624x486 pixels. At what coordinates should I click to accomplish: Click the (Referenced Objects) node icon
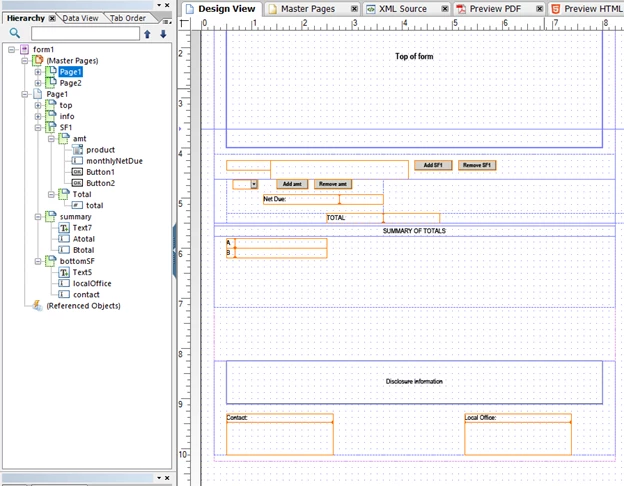tap(38, 306)
